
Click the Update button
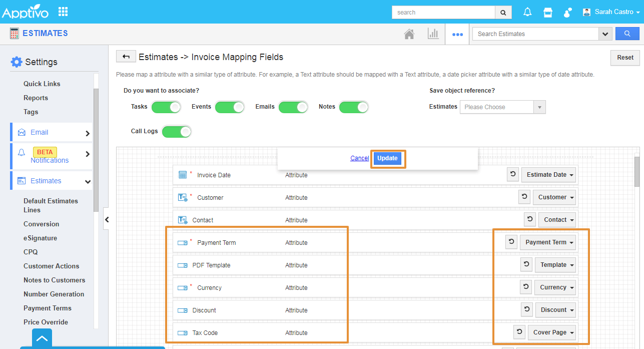[x=387, y=158]
